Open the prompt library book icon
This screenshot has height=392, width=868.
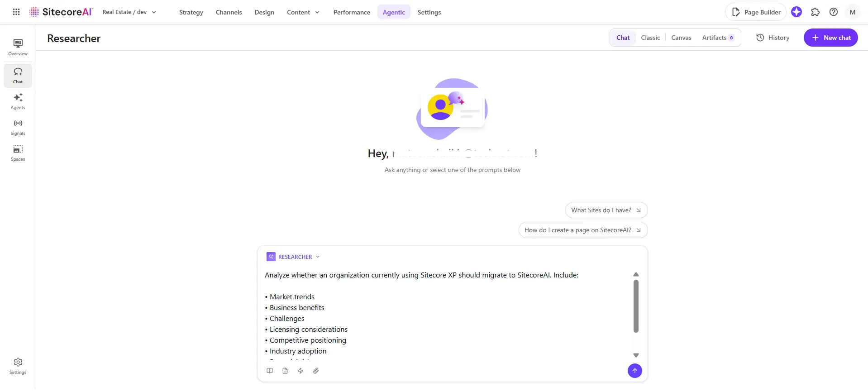(x=270, y=371)
